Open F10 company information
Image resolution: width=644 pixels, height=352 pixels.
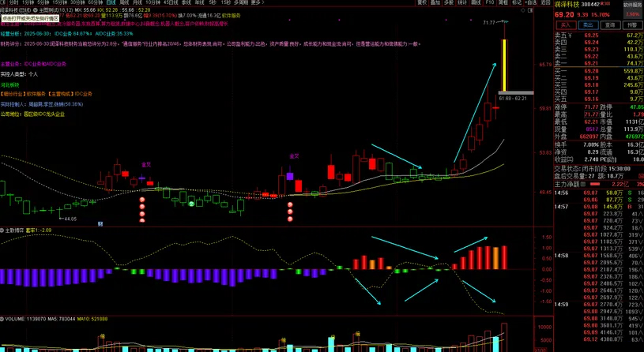coord(490,3)
